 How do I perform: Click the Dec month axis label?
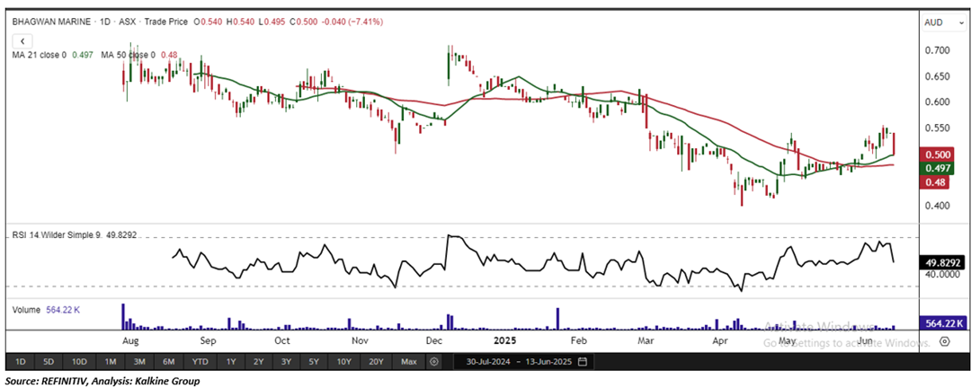coord(432,341)
